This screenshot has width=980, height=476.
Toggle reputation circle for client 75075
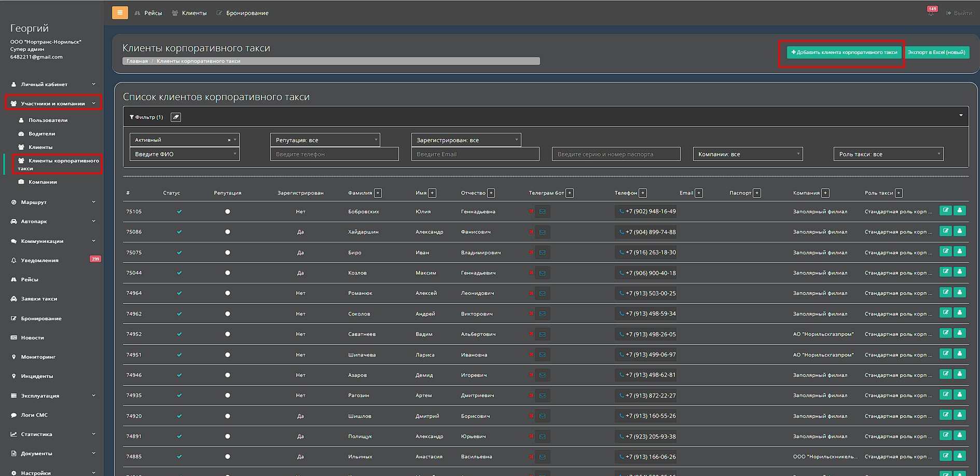coord(227,253)
